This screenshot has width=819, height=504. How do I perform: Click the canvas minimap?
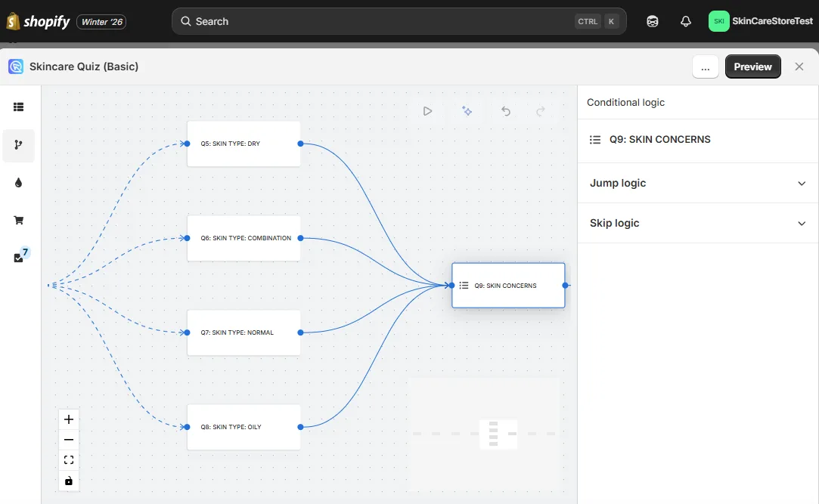pos(484,434)
